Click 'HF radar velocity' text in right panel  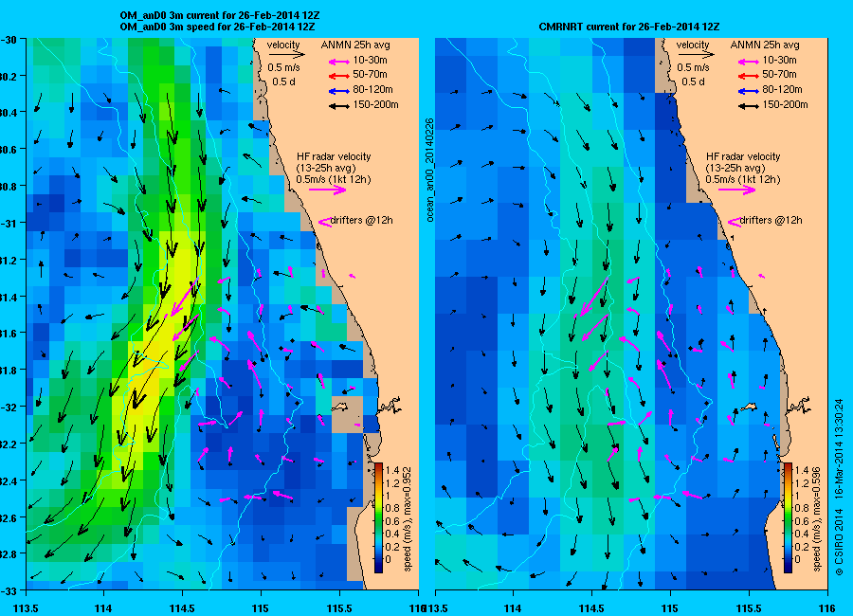pos(743,156)
